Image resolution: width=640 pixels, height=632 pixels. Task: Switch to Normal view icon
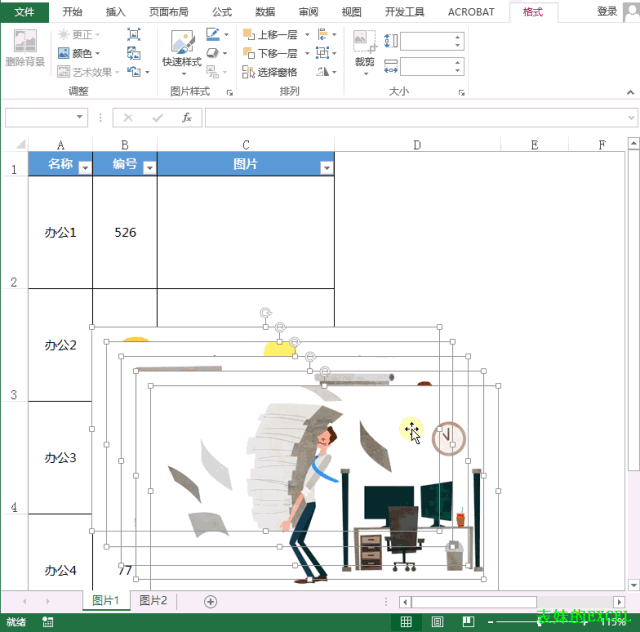pos(406,621)
